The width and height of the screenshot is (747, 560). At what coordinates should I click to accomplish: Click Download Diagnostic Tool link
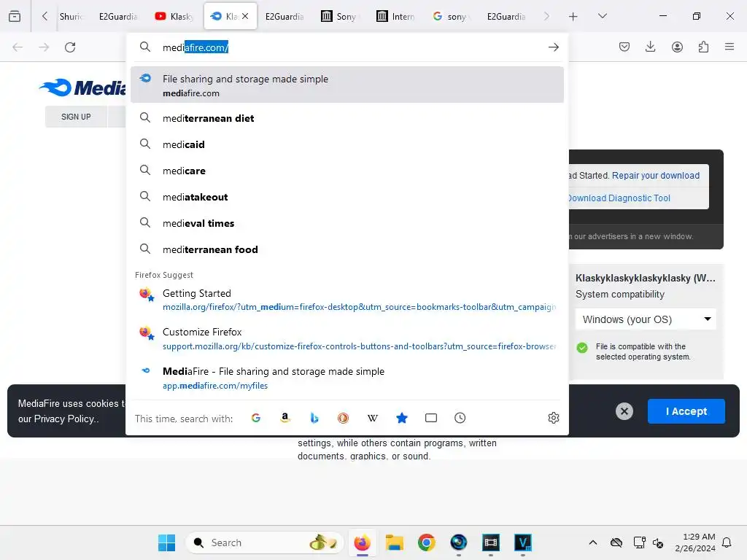pos(619,198)
